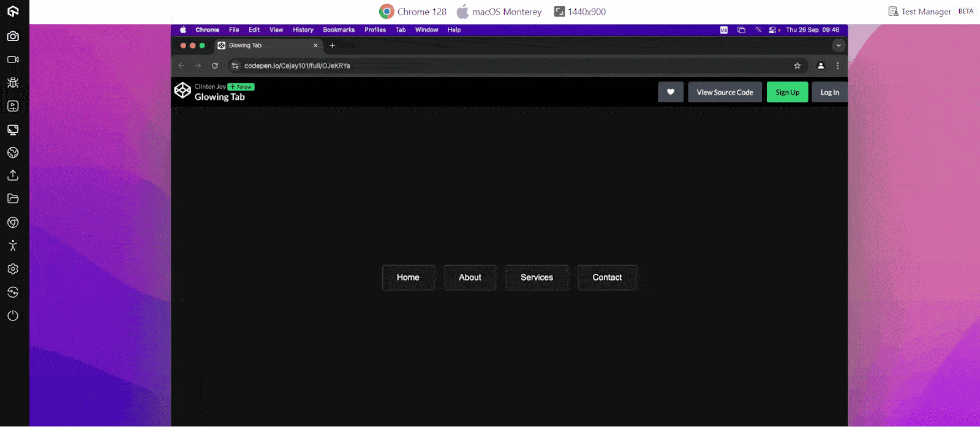
Task: Open the files folder icon in the sidebar
Action: [x=13, y=198]
